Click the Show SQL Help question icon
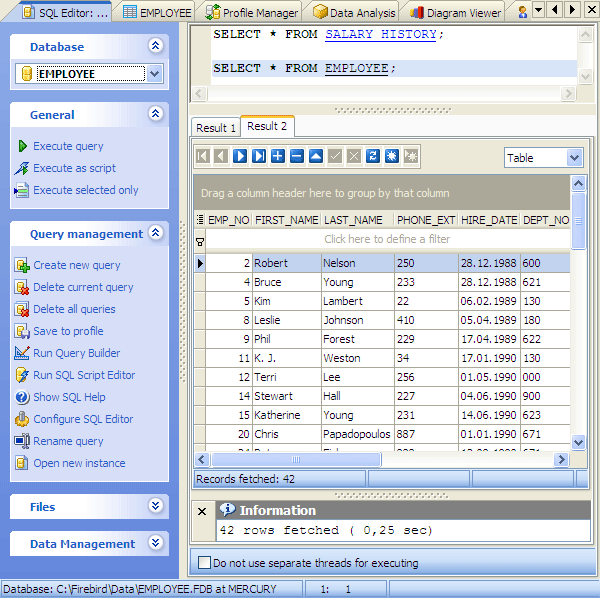The width and height of the screenshot is (600, 598). (22, 397)
